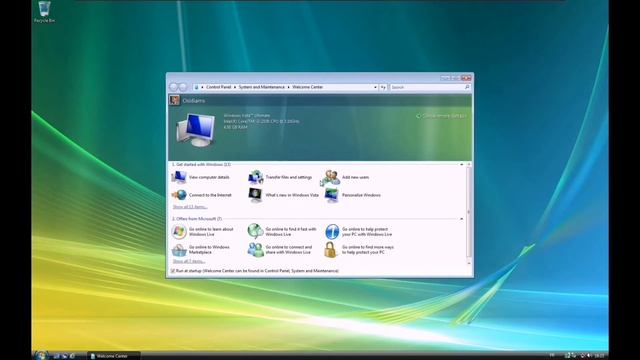Click the What's new in Windows Vista icon
The height and width of the screenshot is (360, 640).
tap(256, 195)
